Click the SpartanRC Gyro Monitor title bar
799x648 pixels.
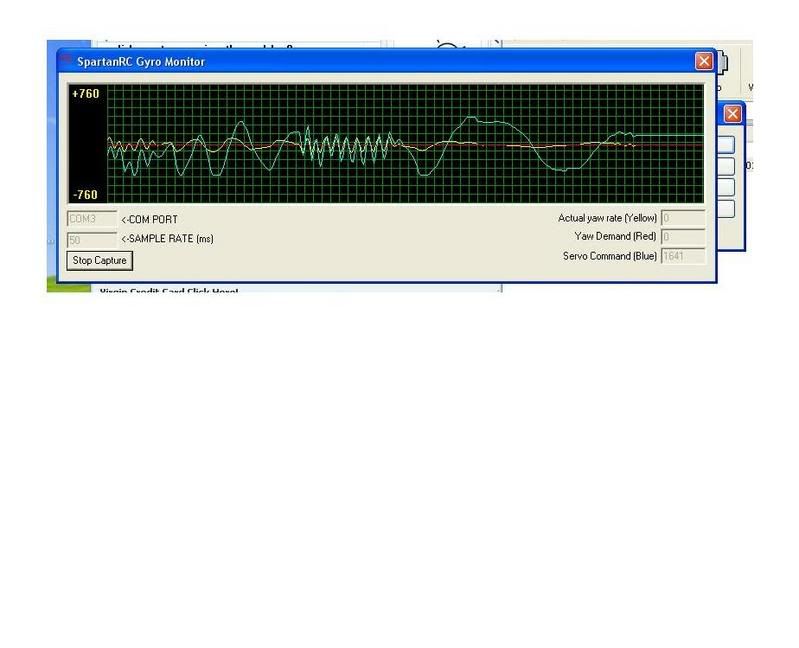coord(386,62)
